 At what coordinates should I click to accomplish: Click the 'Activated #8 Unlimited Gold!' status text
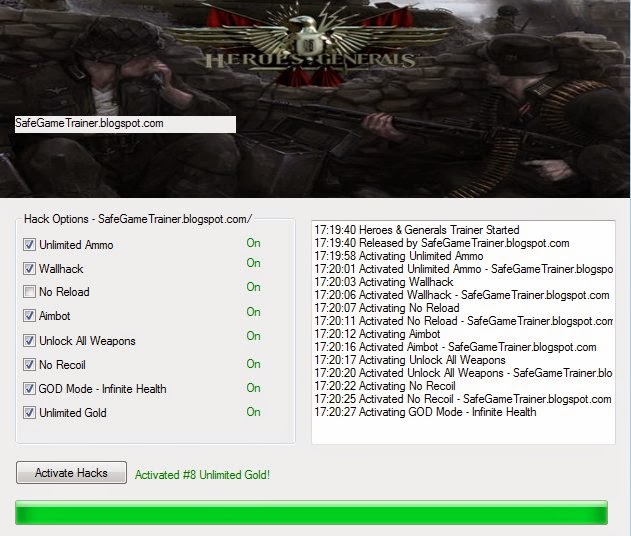coord(202,475)
